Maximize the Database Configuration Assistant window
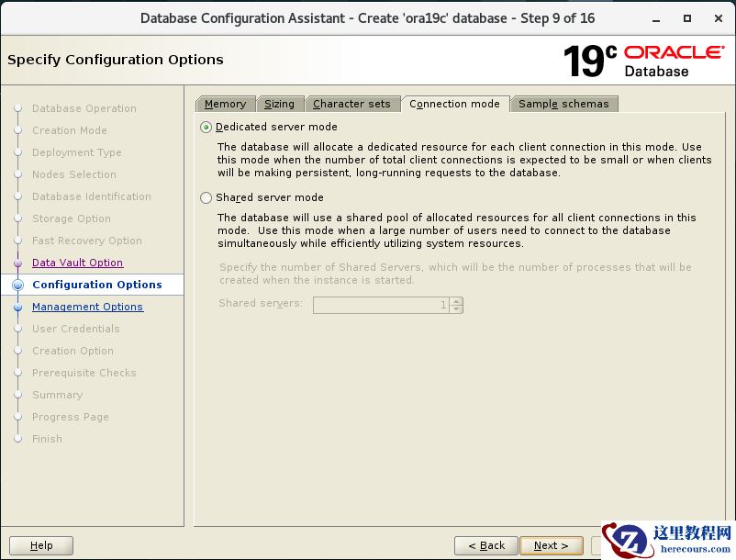This screenshot has height=560, width=736. pos(687,18)
